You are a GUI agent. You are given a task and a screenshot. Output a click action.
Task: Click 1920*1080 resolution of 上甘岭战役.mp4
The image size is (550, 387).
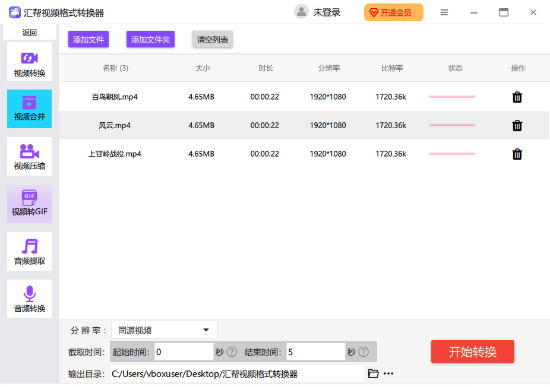[x=328, y=154]
